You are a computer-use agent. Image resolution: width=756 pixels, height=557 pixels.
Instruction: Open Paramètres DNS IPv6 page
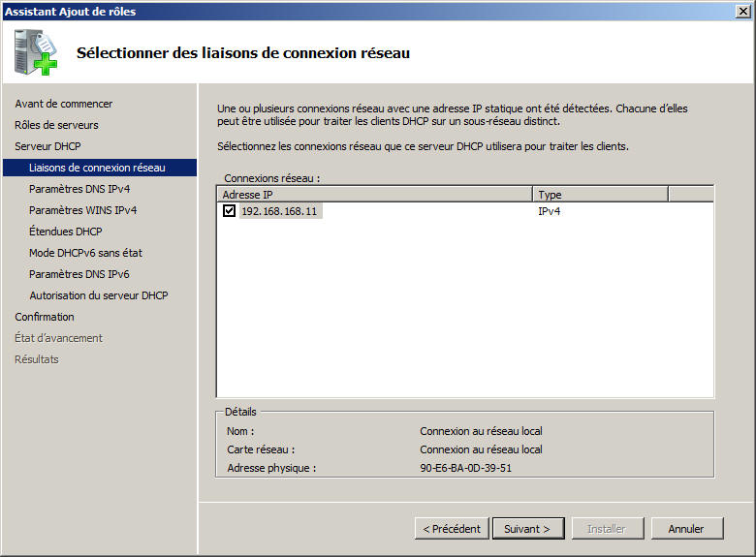[x=79, y=274]
